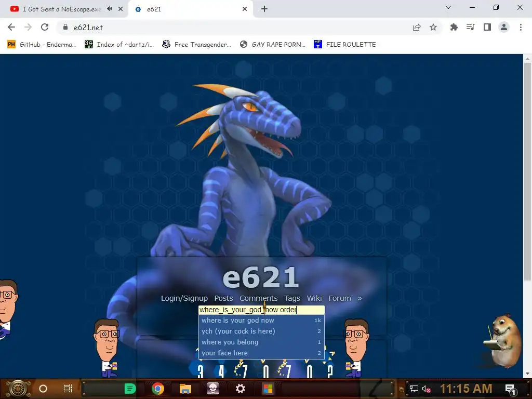This screenshot has height=399, width=532.
Task: Open the skull icon app on taskbar
Action: (213, 389)
